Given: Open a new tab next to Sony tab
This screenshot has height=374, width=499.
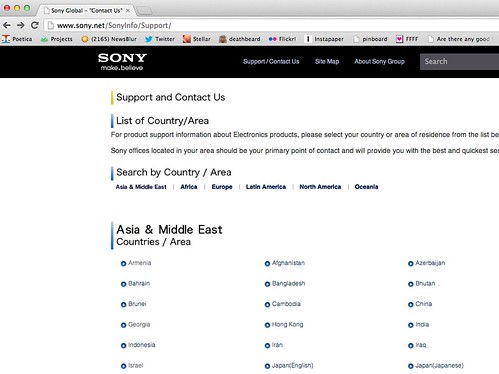Looking at the screenshot, I should click(144, 11).
